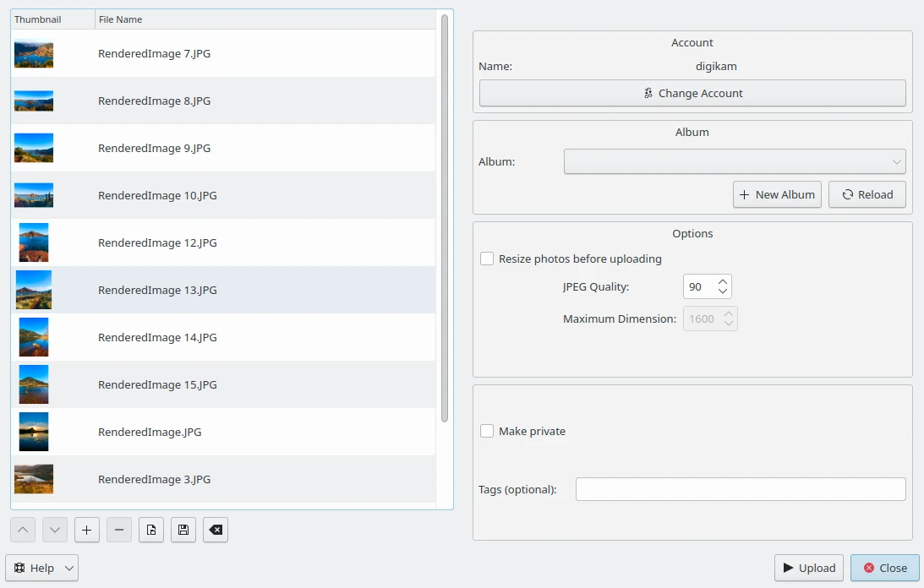Start the transfer with the Upload button
Viewport: 924px width, 588px height.
[808, 569]
